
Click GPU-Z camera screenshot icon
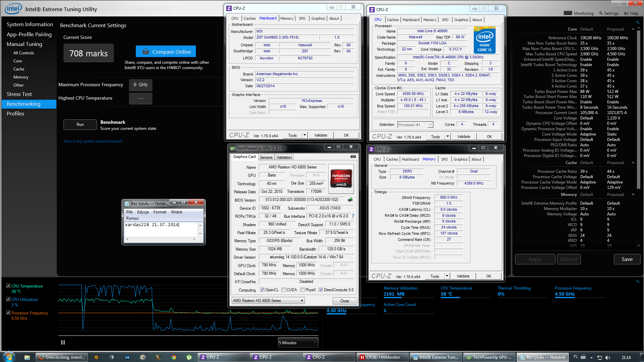pos(353,157)
